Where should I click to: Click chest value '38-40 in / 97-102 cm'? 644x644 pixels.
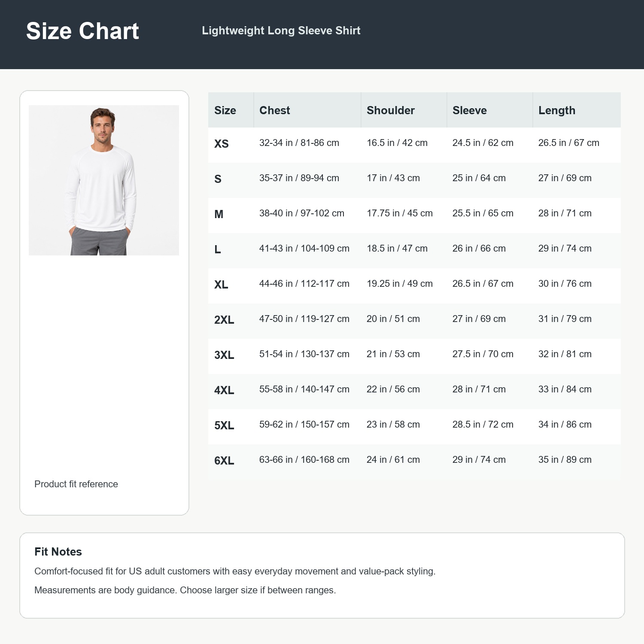(x=302, y=213)
